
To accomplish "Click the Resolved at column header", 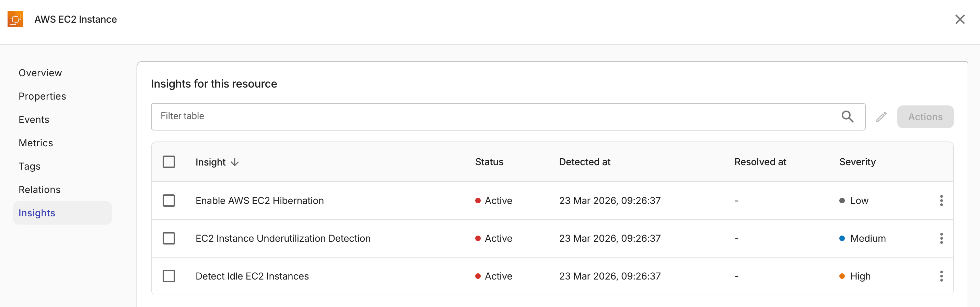I will click(x=760, y=162).
